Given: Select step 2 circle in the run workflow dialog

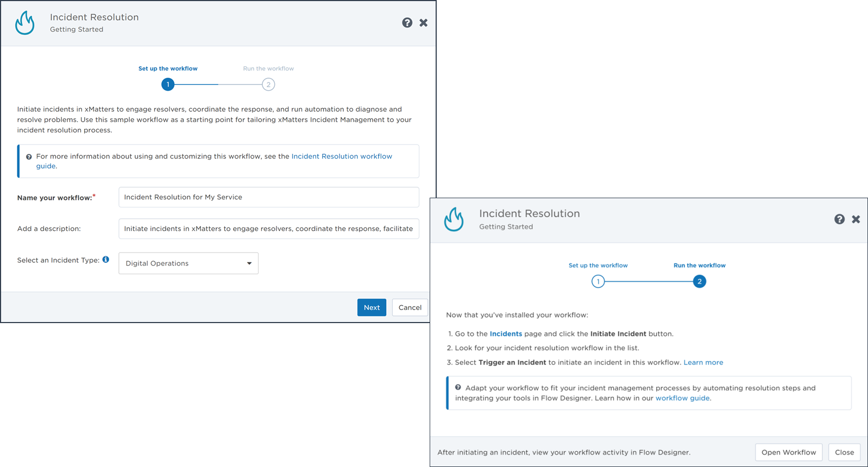Looking at the screenshot, I should [700, 281].
